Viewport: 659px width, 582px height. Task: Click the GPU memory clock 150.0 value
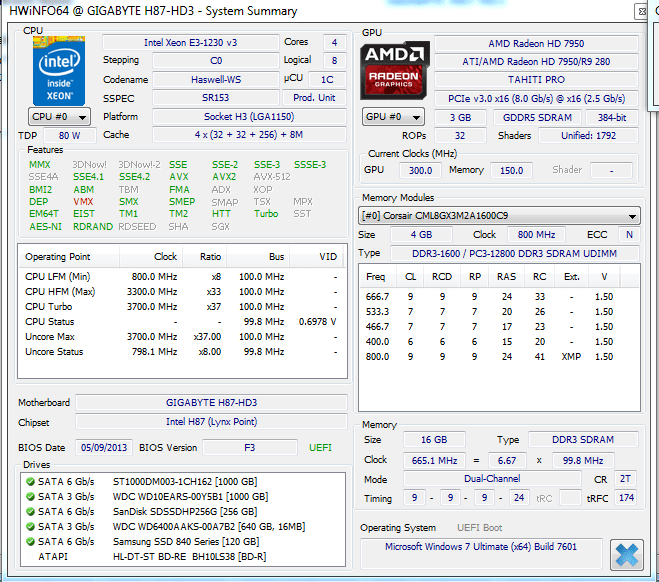pos(511,171)
